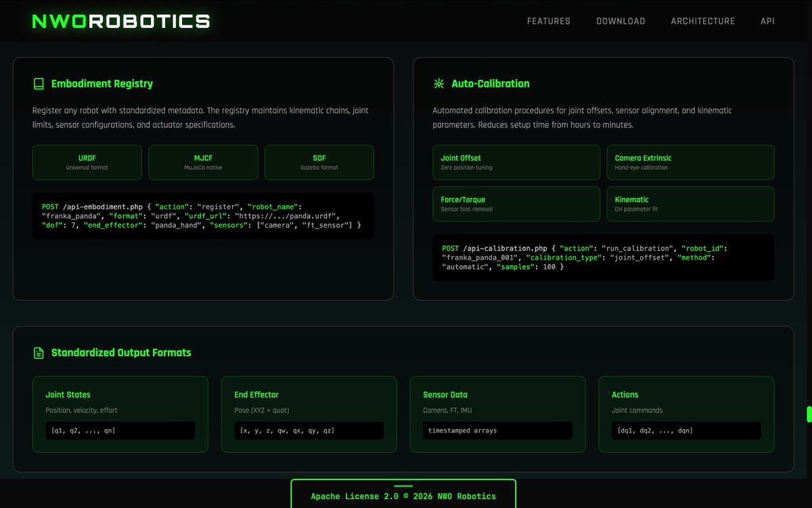Select the URDF Universal format card
Viewport: 812px width, 508px height.
point(87,163)
